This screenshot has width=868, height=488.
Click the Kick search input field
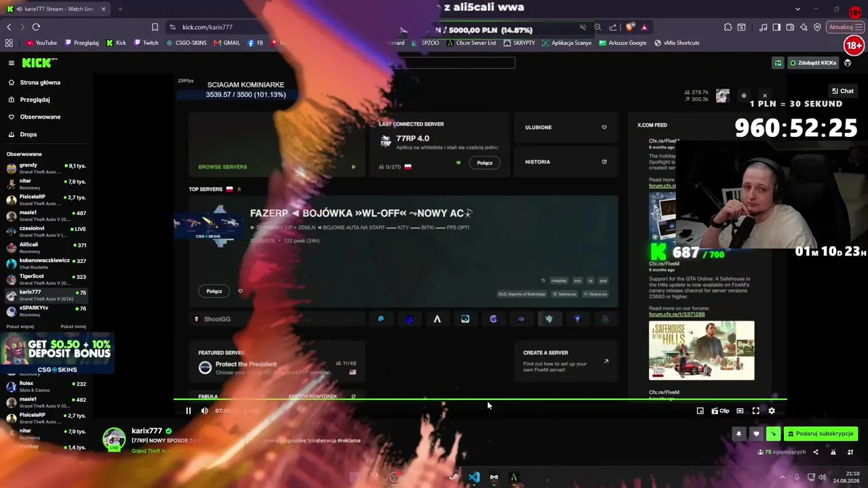pos(451,63)
